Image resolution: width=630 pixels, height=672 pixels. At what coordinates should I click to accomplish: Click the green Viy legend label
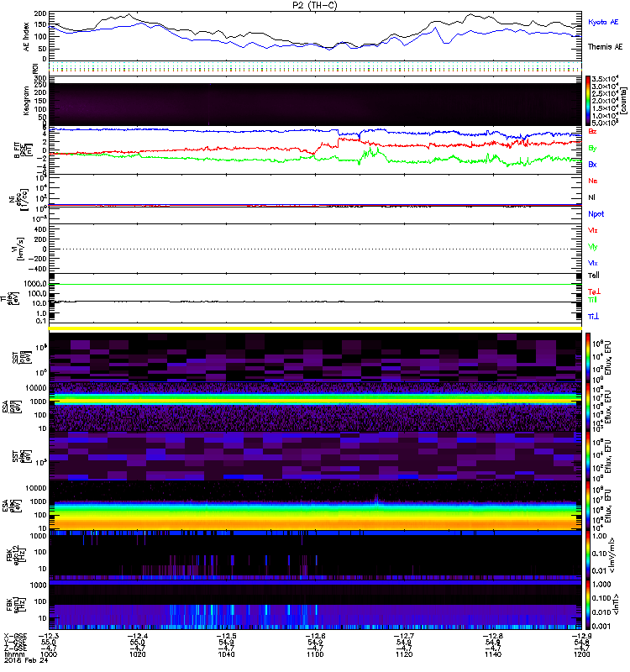pyautogui.click(x=593, y=247)
